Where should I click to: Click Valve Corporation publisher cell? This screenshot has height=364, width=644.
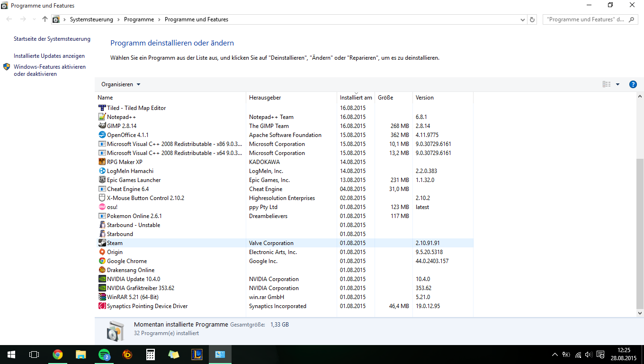[x=271, y=243]
